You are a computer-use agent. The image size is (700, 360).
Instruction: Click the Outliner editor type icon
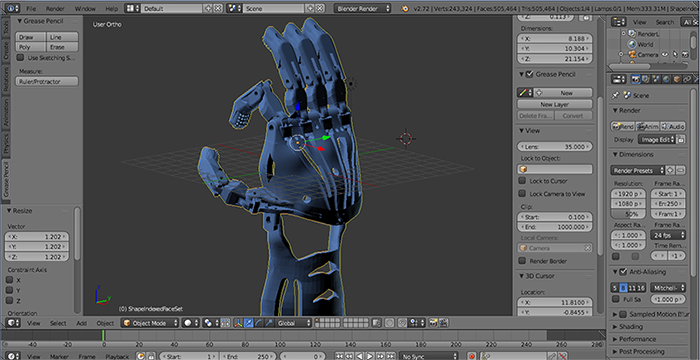(x=618, y=22)
